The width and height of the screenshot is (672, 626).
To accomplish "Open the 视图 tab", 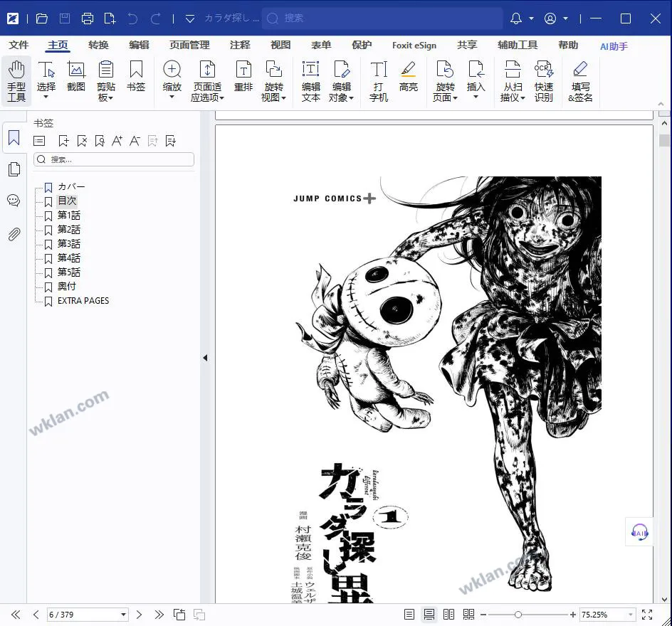I will pos(280,45).
